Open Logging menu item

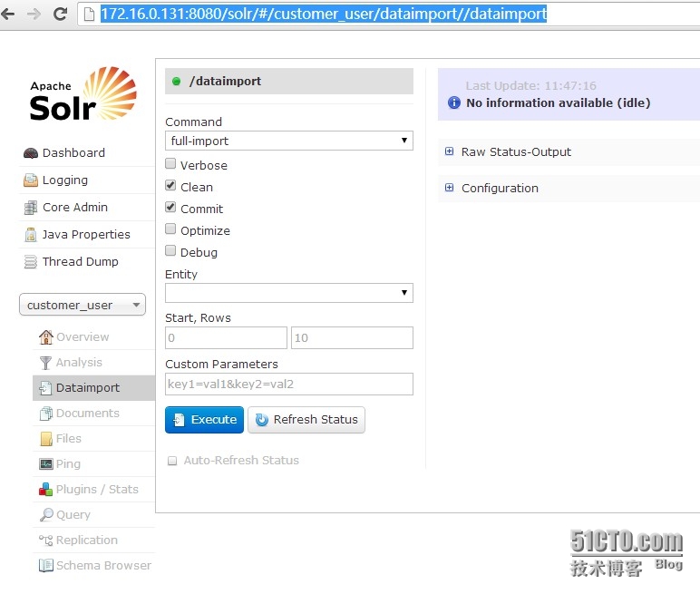pyautogui.click(x=65, y=180)
